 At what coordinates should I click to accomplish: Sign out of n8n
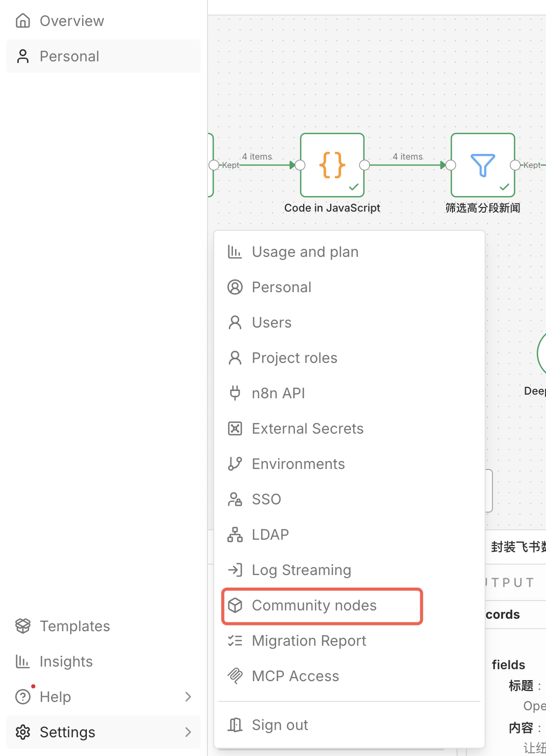280,724
